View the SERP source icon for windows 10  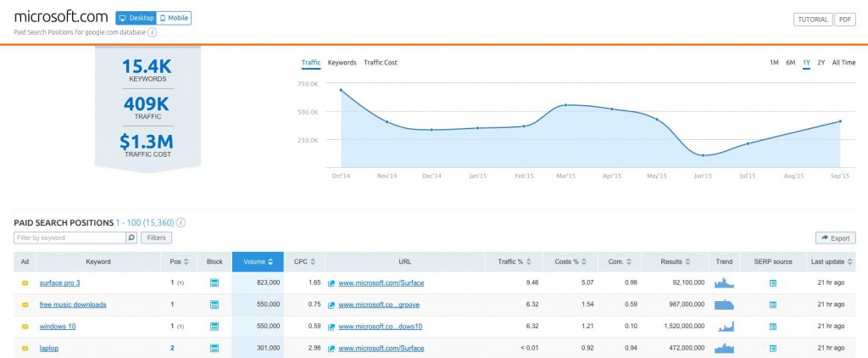pyautogui.click(x=773, y=327)
